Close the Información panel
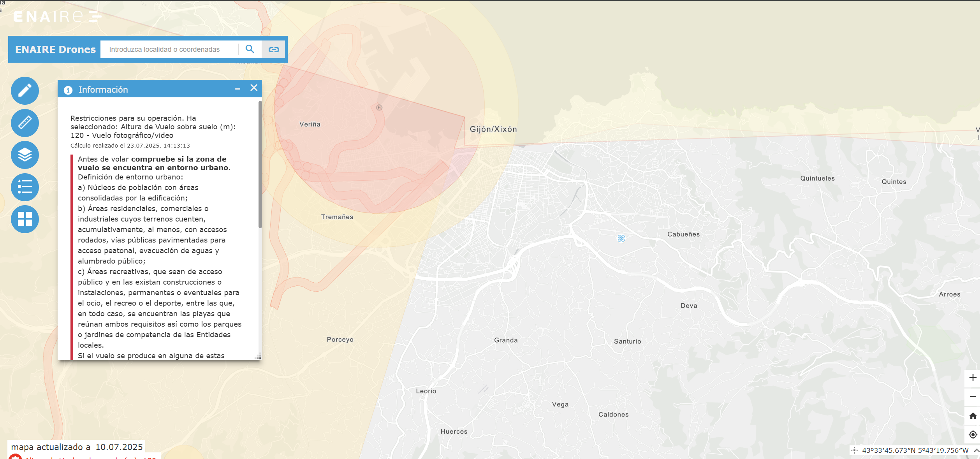The image size is (980, 459). coord(254,88)
